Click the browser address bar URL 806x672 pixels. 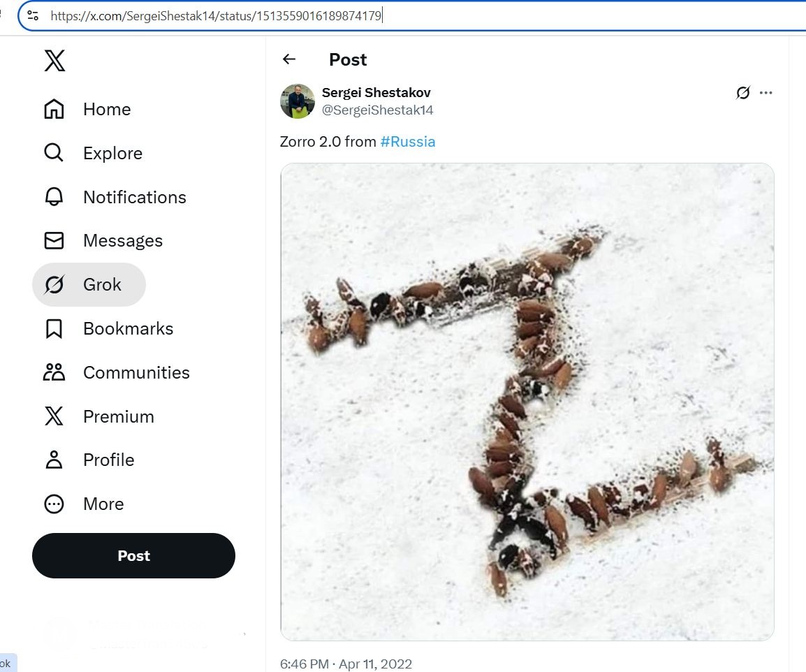pyautogui.click(x=217, y=16)
